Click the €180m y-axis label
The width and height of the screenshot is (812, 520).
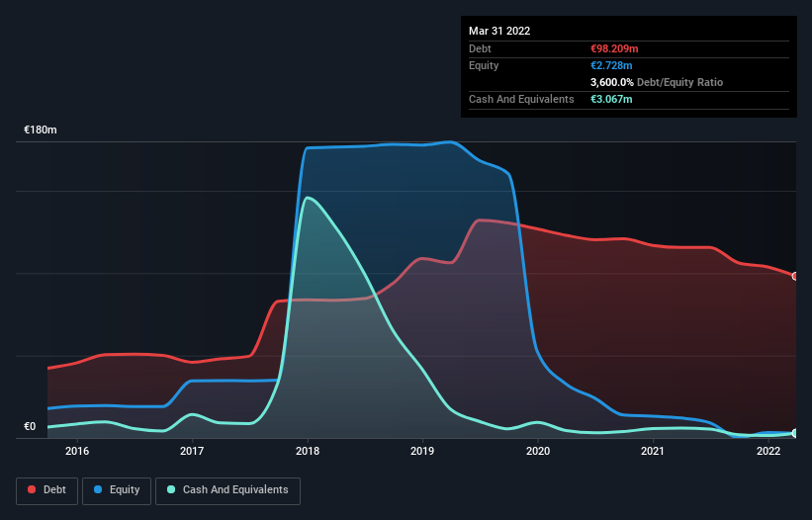point(41,130)
